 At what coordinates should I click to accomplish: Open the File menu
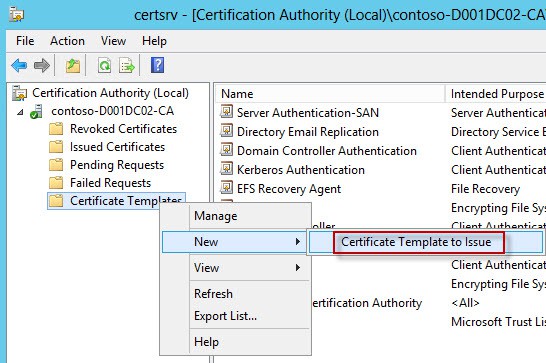(25, 41)
